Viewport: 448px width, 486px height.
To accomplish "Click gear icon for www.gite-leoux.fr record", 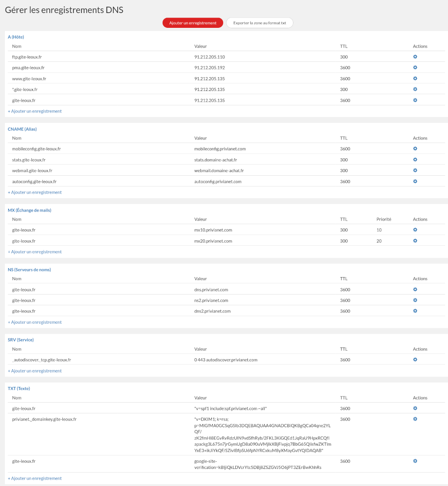I will [415, 78].
